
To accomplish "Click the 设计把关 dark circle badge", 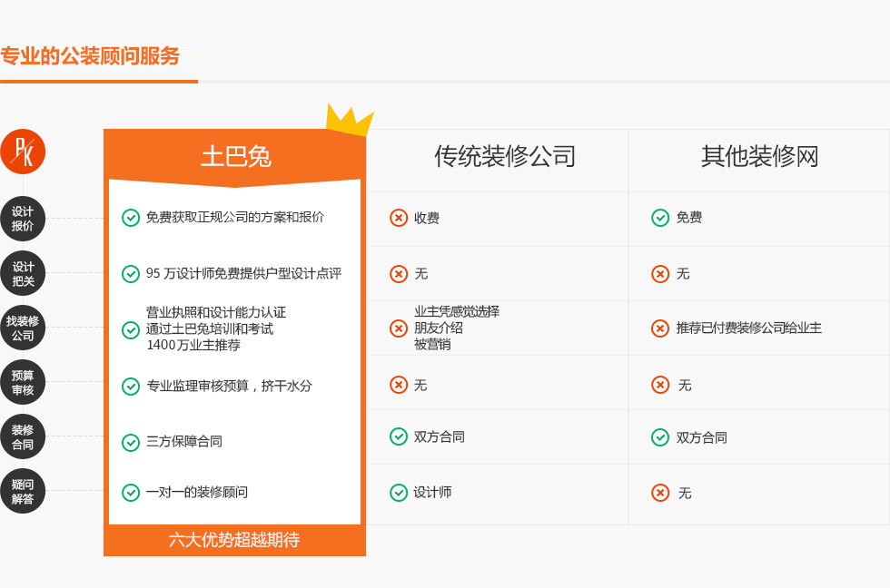I will [x=23, y=274].
